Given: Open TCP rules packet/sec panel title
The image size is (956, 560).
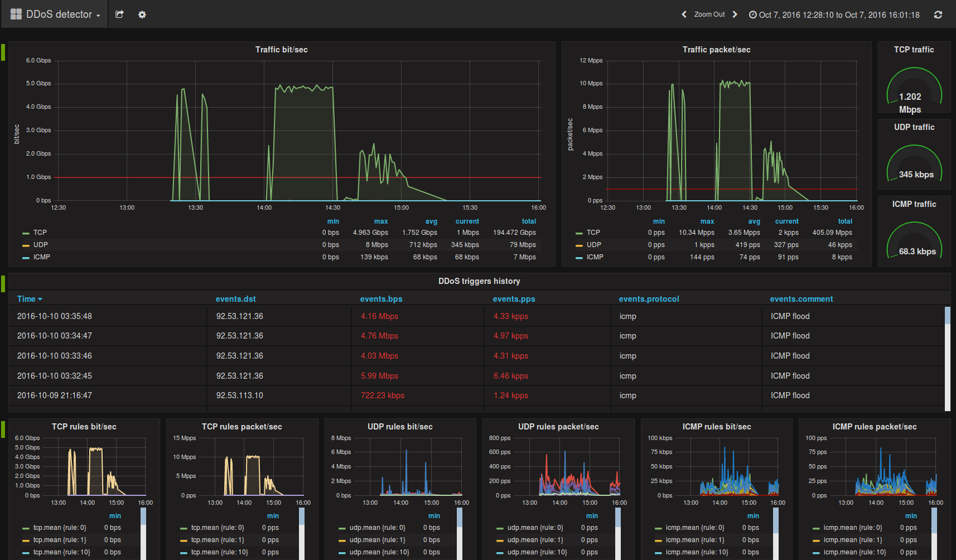Looking at the screenshot, I should pos(242,427).
